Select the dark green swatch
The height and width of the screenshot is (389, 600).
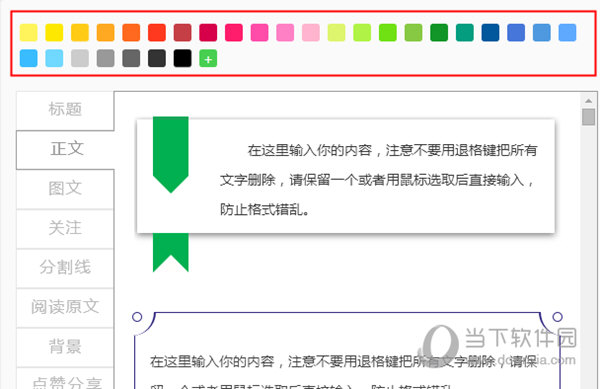tap(439, 32)
